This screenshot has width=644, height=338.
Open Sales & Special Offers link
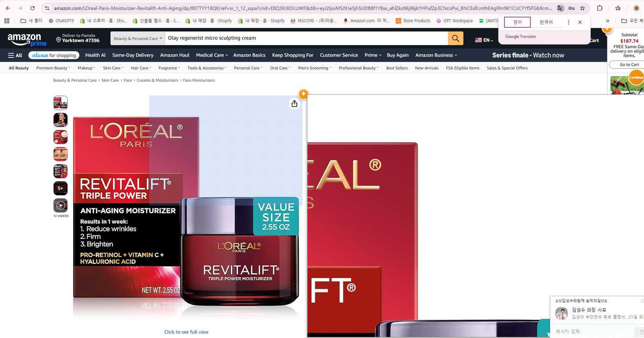pyautogui.click(x=507, y=68)
